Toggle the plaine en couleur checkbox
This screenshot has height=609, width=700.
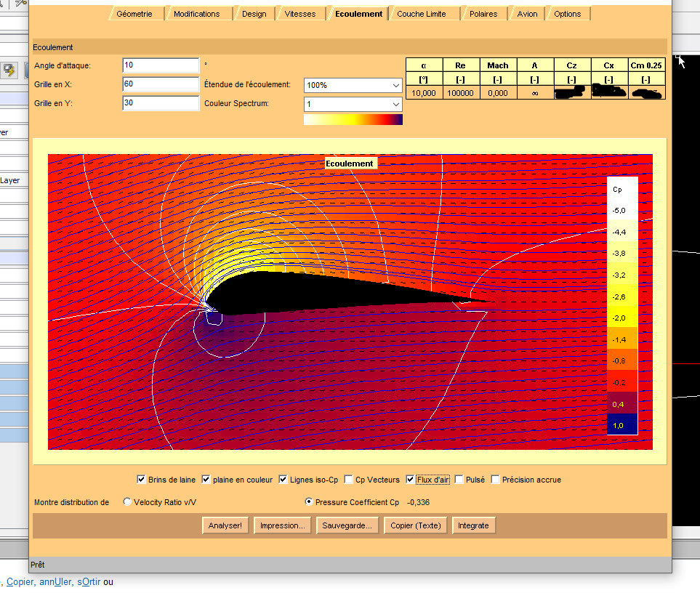coord(206,480)
